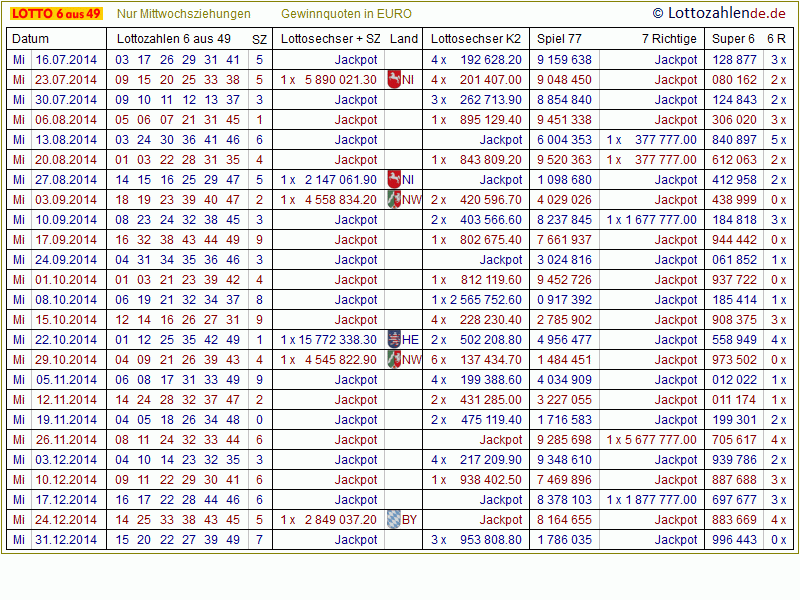Click Niedersachsen flag in 23.07.2014 row
This screenshot has height=600, width=800.
click(393, 80)
